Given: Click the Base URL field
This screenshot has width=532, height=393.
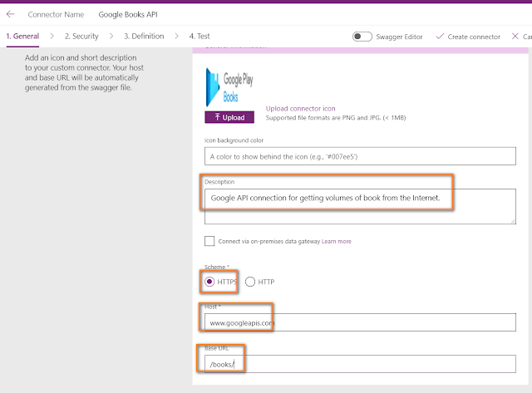Looking at the screenshot, I should tap(360, 364).
